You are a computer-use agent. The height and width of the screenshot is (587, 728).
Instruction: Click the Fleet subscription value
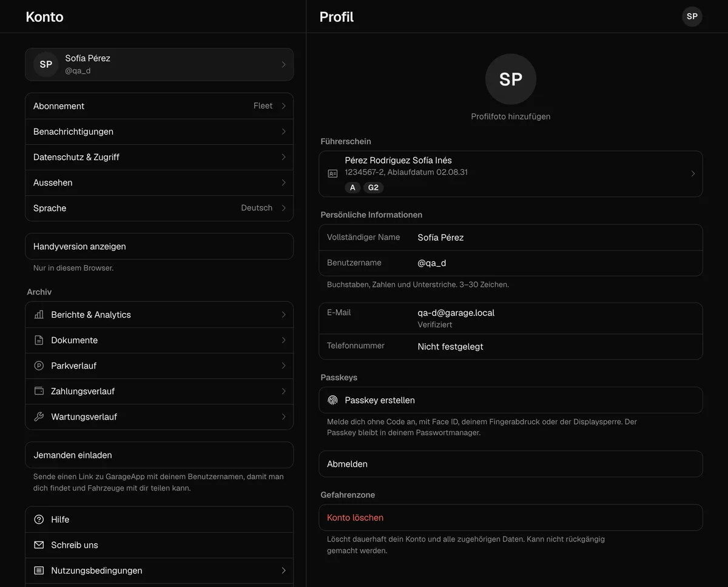coord(263,106)
